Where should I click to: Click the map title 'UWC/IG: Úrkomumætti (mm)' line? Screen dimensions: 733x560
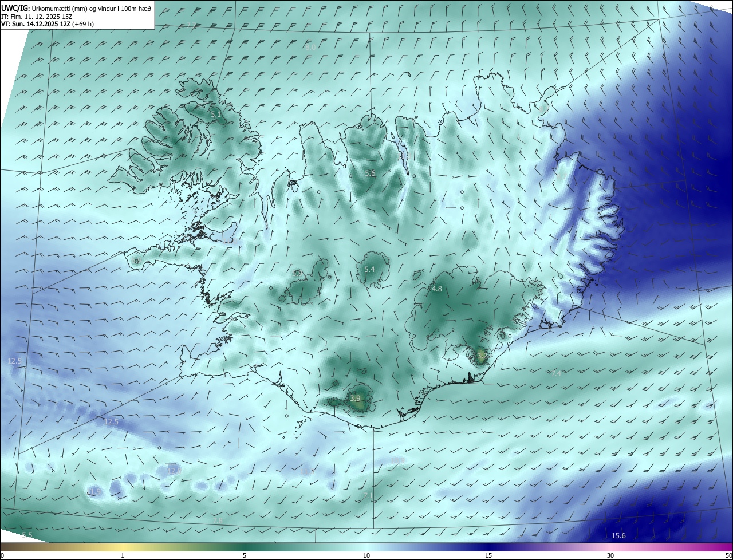point(76,8)
